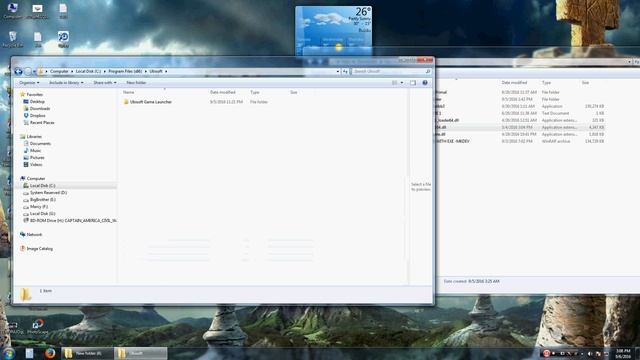Image resolution: width=640 pixels, height=360 pixels.
Task: Click the Back arrow in Explorer
Action: tap(18, 71)
